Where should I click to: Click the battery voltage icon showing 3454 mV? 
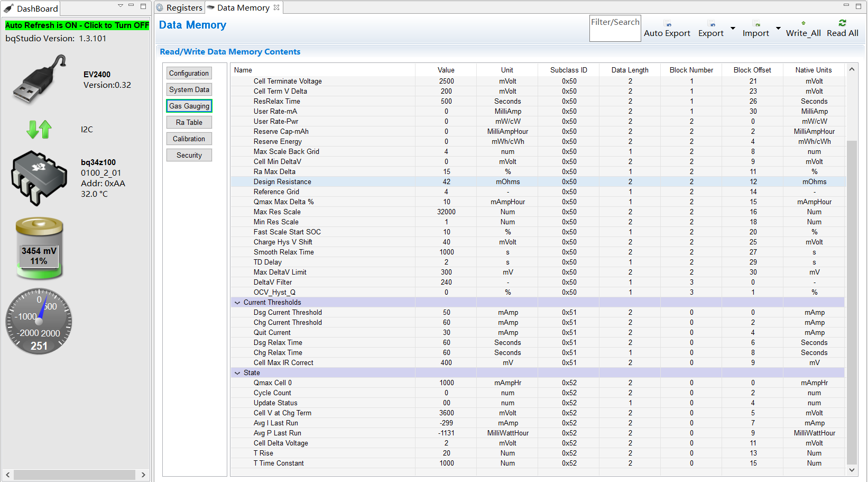click(39, 248)
